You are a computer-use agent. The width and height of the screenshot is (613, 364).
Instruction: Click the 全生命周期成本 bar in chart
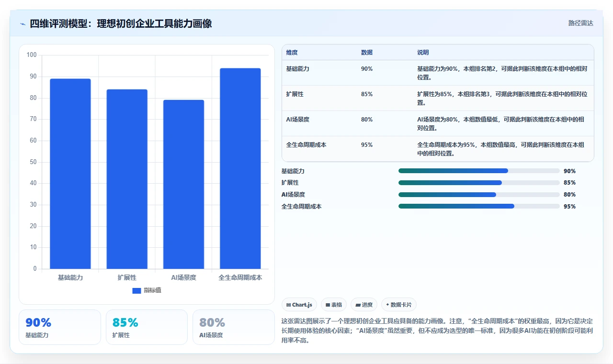click(240, 168)
